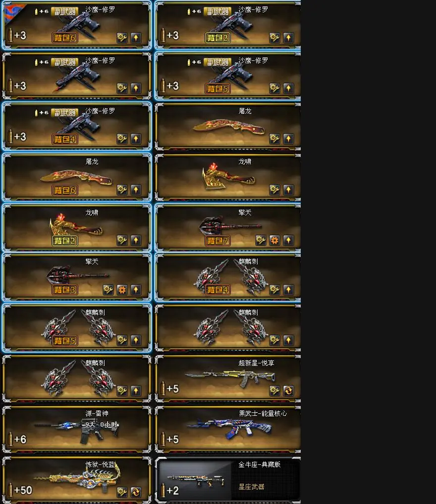
Task: Click the refresh icon on 炼狱-悦蓝 card
Action: (136, 492)
